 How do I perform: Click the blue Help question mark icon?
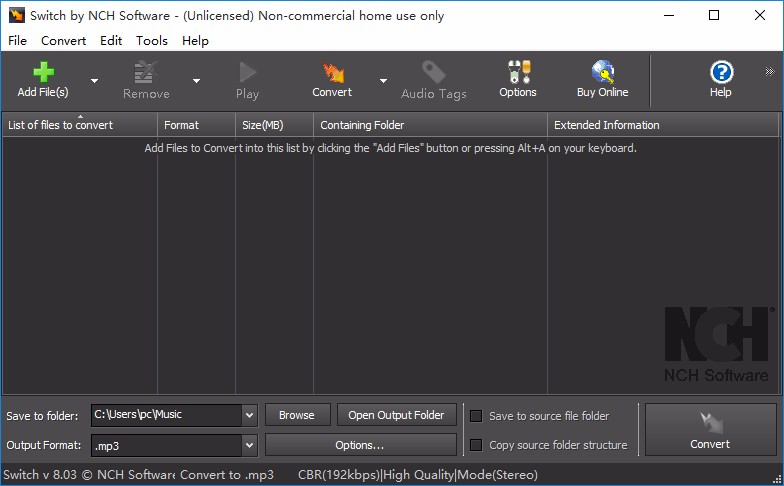click(x=721, y=72)
